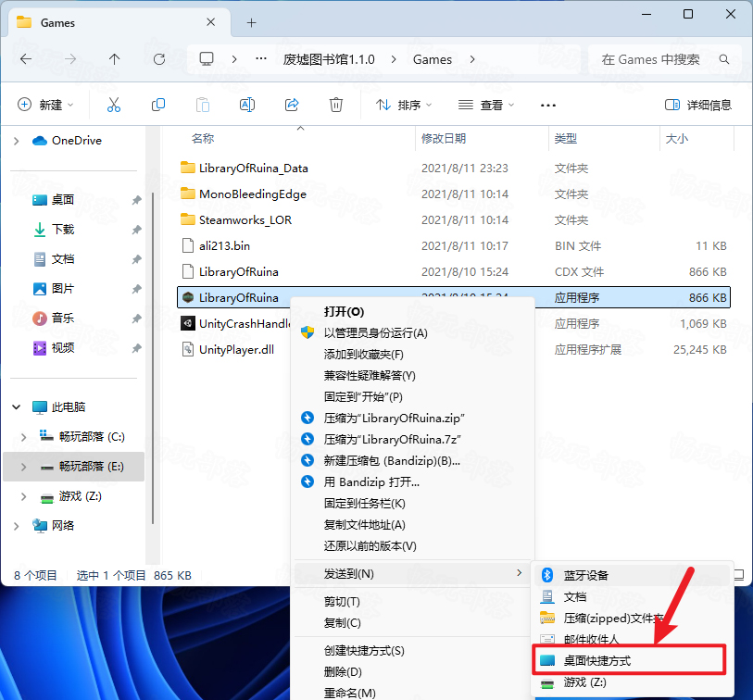Expand the 畅玩部落 (E:) drive node
The image size is (753, 700).
pyautogui.click(x=23, y=467)
